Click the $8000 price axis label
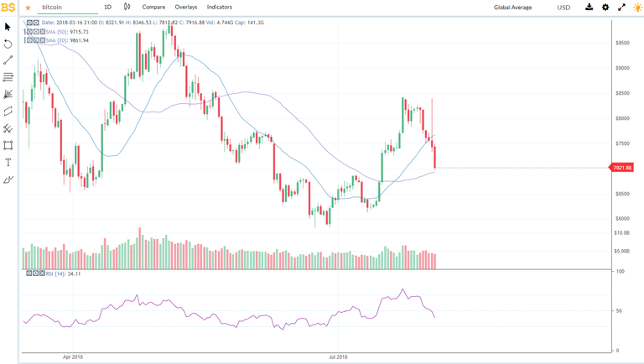 point(622,118)
